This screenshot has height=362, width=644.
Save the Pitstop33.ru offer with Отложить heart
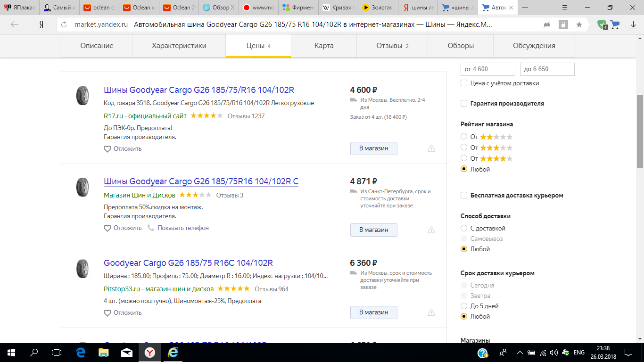[123, 313]
